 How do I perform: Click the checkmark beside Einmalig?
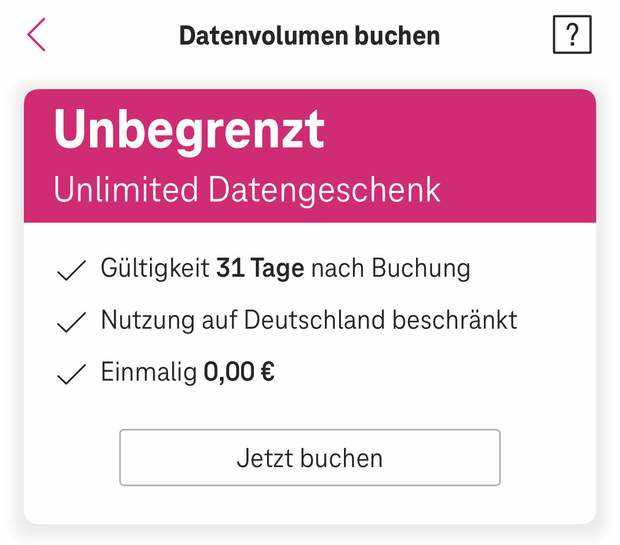click(x=71, y=375)
